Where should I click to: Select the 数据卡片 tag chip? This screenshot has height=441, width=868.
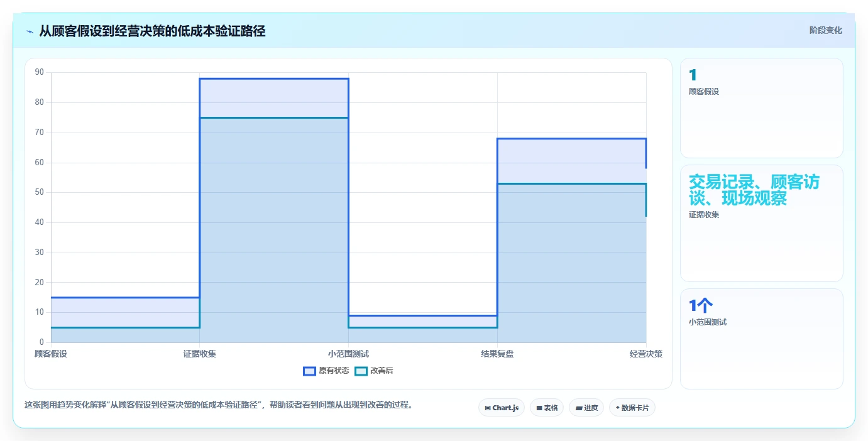[x=632, y=408]
